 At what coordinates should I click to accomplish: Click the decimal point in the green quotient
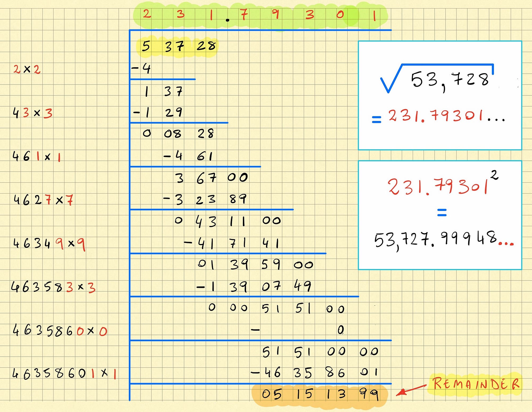click(227, 20)
